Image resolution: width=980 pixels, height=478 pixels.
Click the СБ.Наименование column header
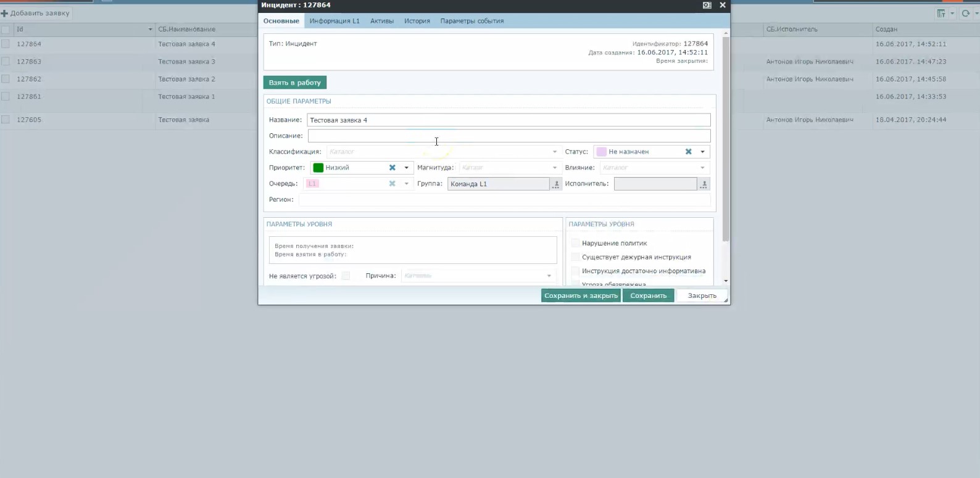click(187, 30)
